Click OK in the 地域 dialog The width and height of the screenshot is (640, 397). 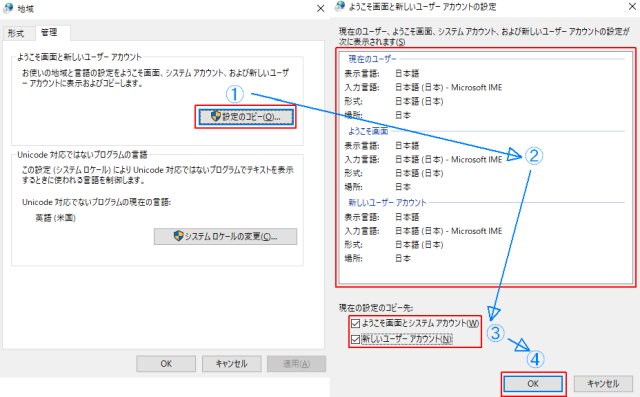click(x=166, y=364)
